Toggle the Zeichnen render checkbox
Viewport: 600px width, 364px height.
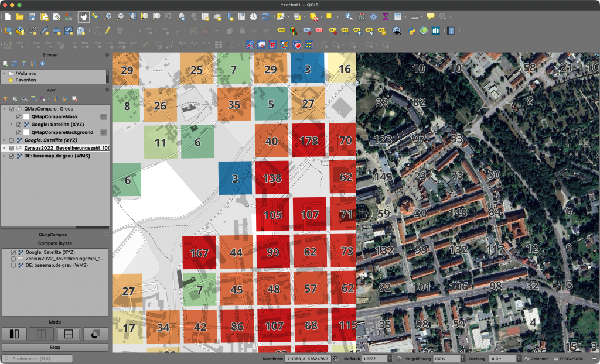[527, 358]
